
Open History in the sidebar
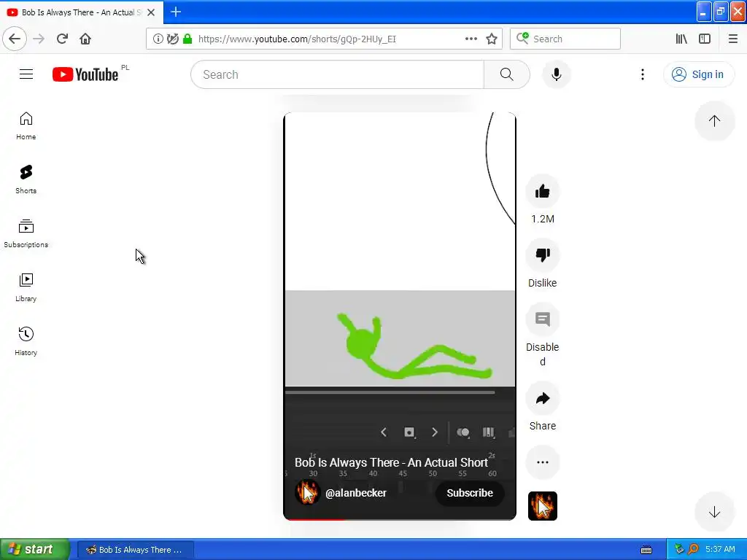coord(26,341)
